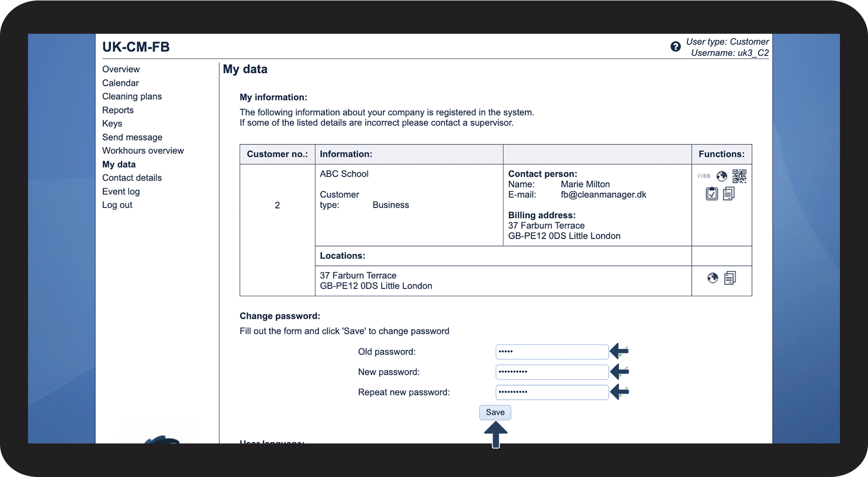
Task: Open Cleaning plans page
Action: click(x=132, y=96)
